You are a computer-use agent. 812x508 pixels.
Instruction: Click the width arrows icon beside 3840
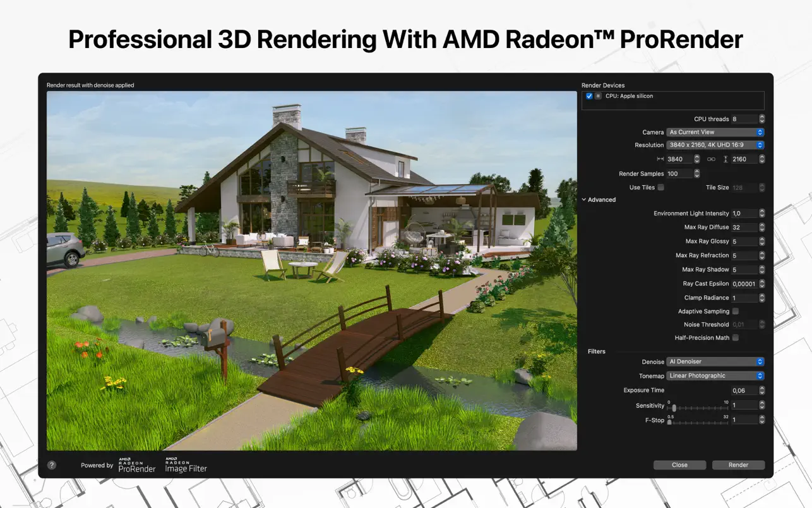coord(660,159)
